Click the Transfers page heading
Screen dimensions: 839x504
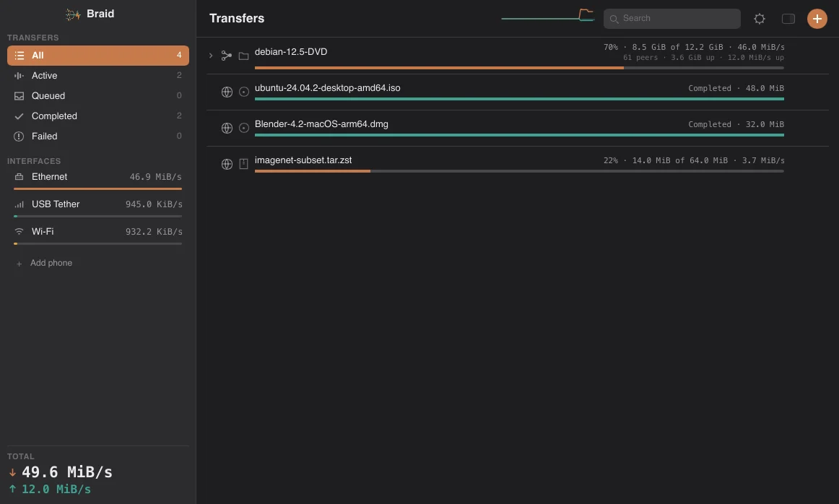tap(237, 18)
